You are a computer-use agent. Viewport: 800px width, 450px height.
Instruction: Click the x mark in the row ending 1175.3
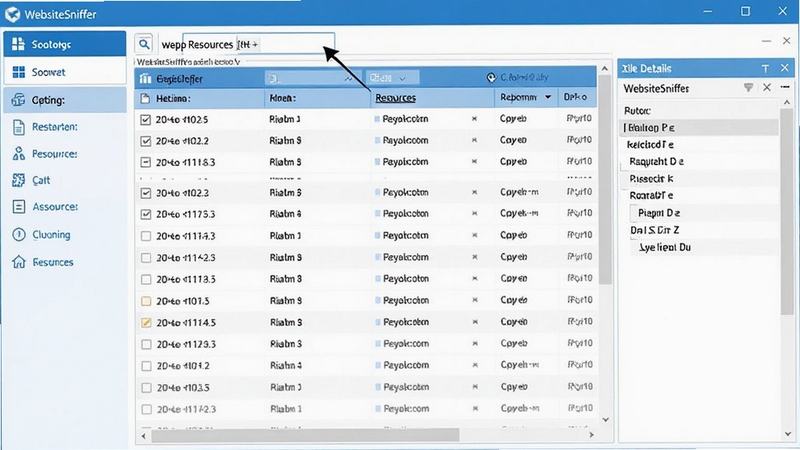[474, 214]
